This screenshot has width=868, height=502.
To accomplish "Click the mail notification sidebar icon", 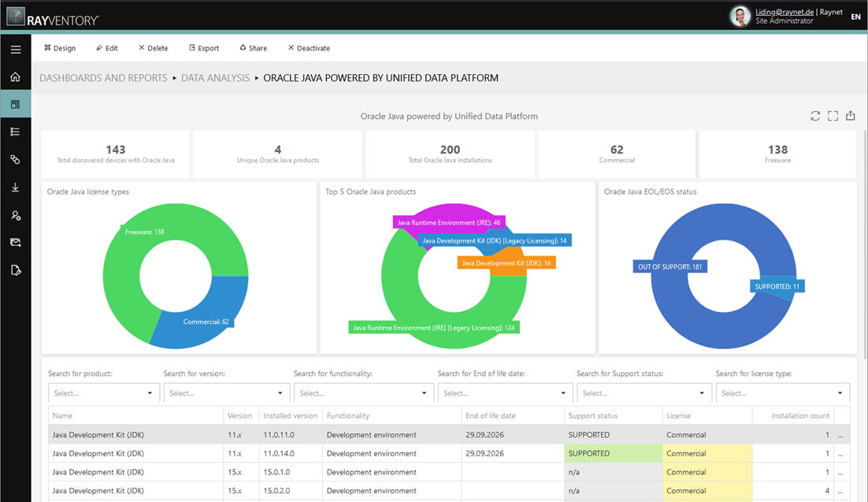I will click(x=15, y=243).
